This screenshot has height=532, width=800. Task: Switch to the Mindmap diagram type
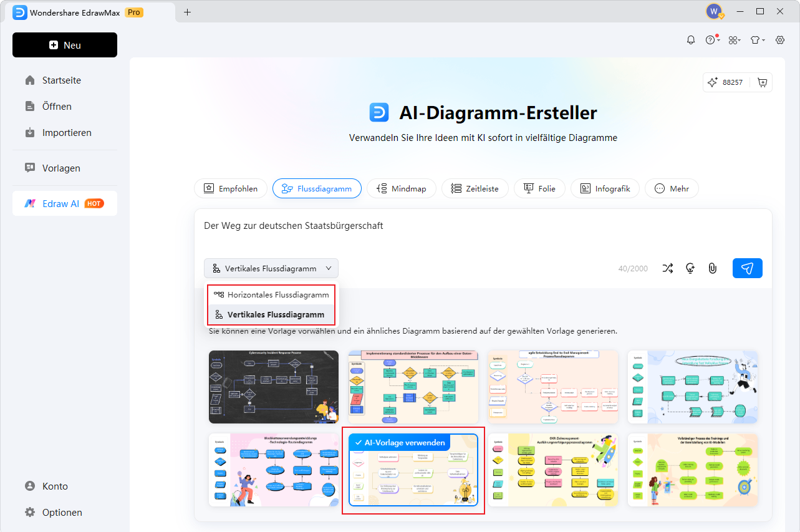coord(401,188)
